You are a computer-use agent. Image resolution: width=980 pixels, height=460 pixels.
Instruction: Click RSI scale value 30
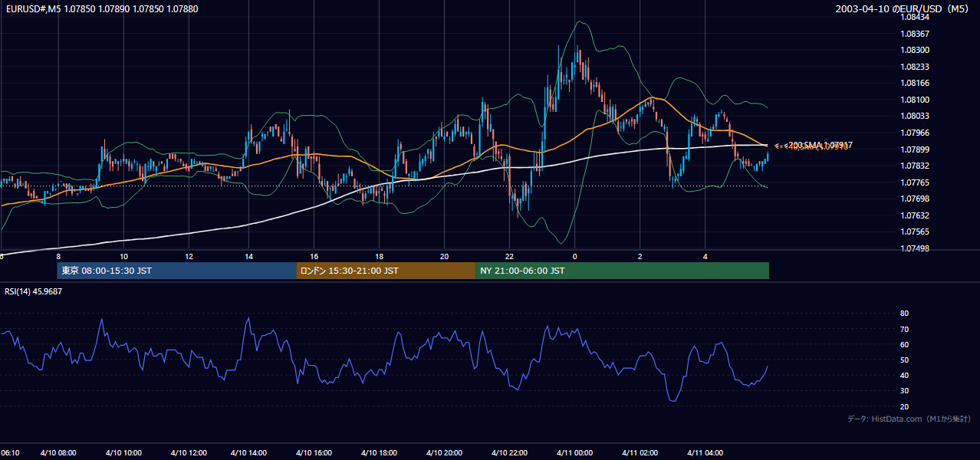[904, 391]
